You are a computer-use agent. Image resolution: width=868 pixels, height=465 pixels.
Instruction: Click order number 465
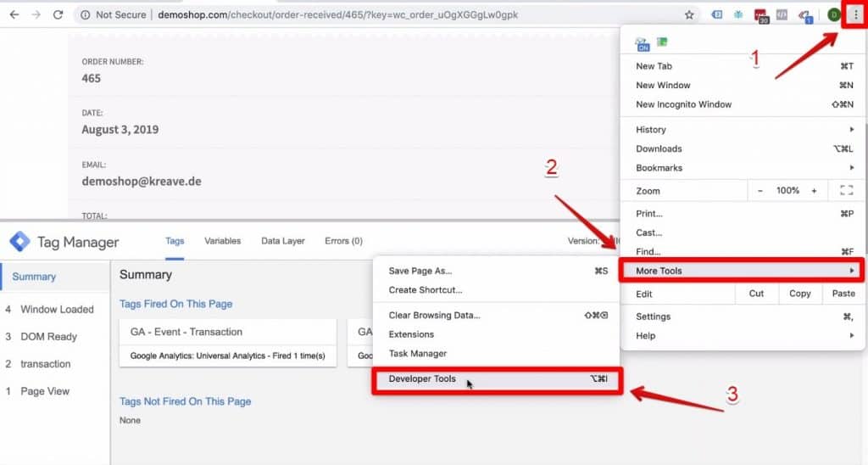click(92, 79)
